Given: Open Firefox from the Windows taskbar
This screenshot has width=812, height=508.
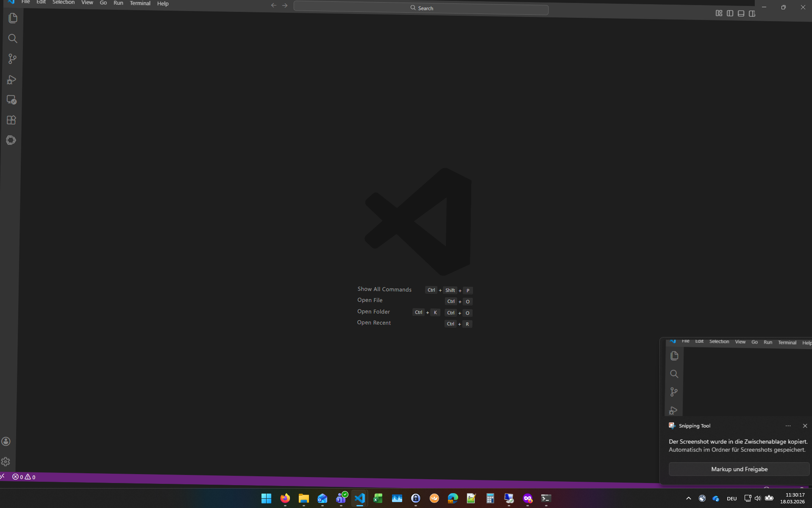Looking at the screenshot, I should click(x=285, y=498).
